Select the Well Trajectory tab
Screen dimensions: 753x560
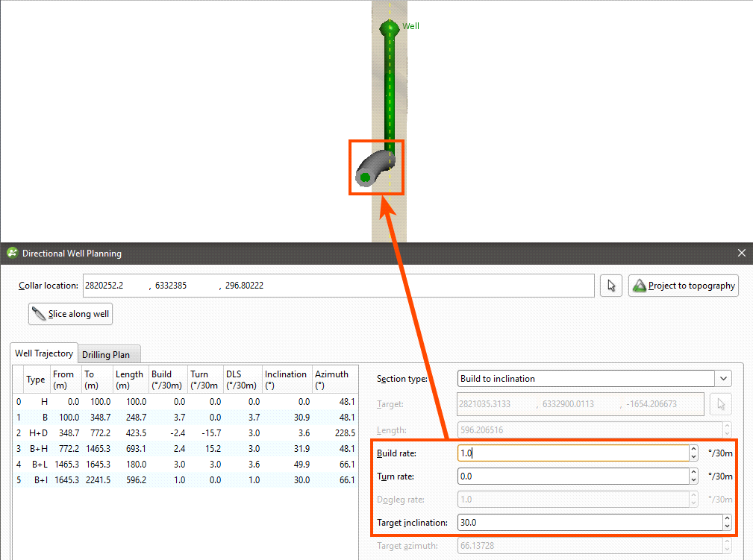point(44,353)
